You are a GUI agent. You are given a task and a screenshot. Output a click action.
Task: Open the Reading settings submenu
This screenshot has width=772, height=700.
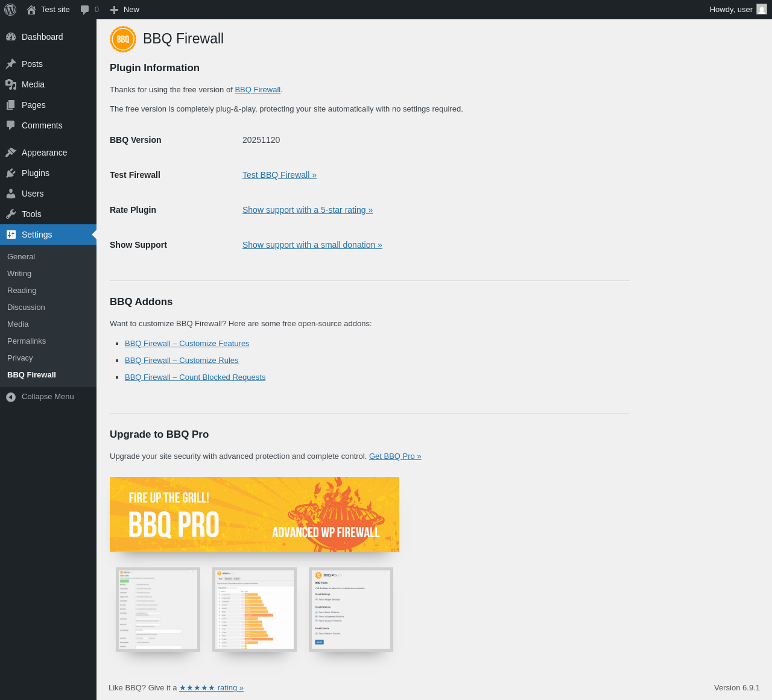pos(48,291)
